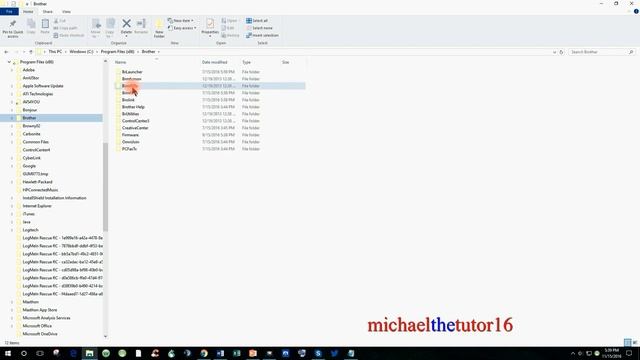Click the New folder icon

tap(159, 24)
